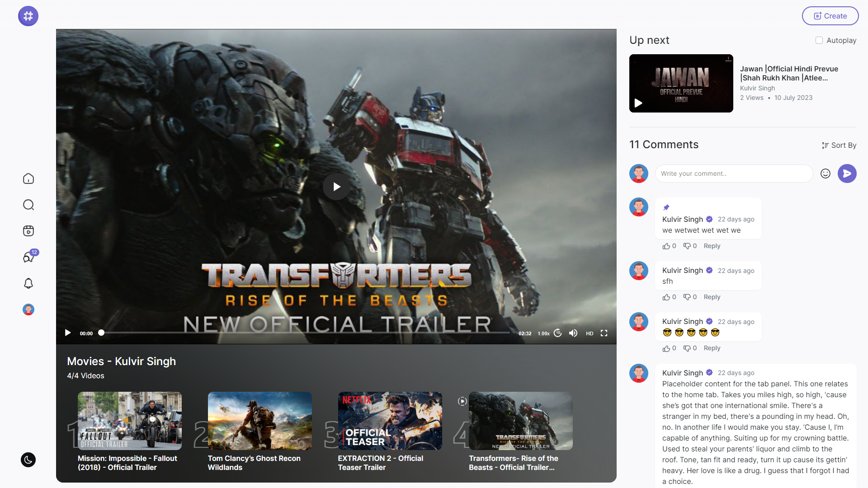Open the emoji picker smiley icon
Viewport: 868px width, 488px height.
826,174
